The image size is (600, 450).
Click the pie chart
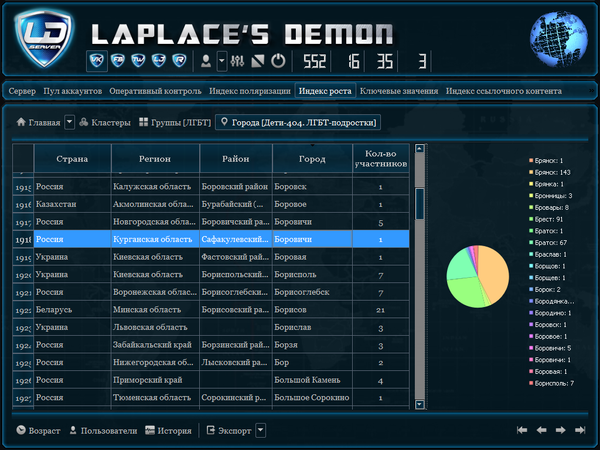coord(478,276)
